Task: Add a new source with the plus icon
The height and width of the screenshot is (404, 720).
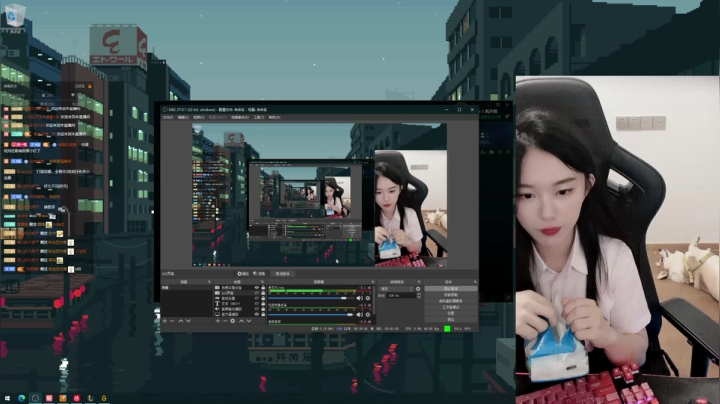Action: (x=218, y=321)
